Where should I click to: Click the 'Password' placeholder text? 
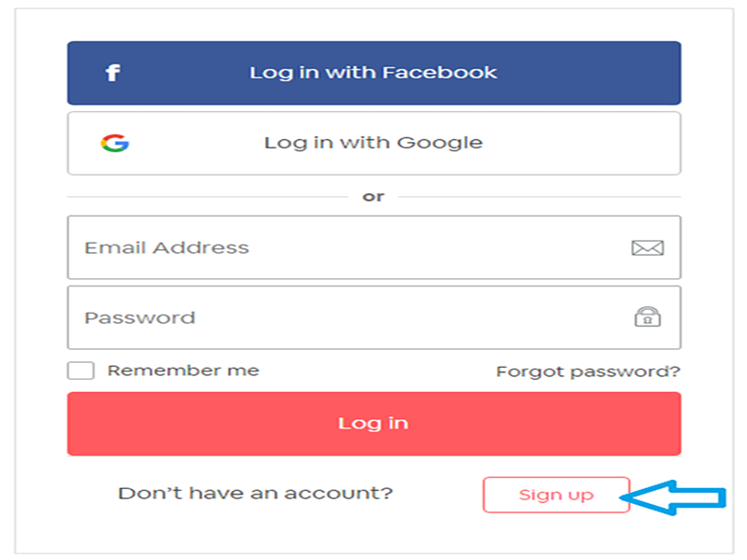click(140, 317)
